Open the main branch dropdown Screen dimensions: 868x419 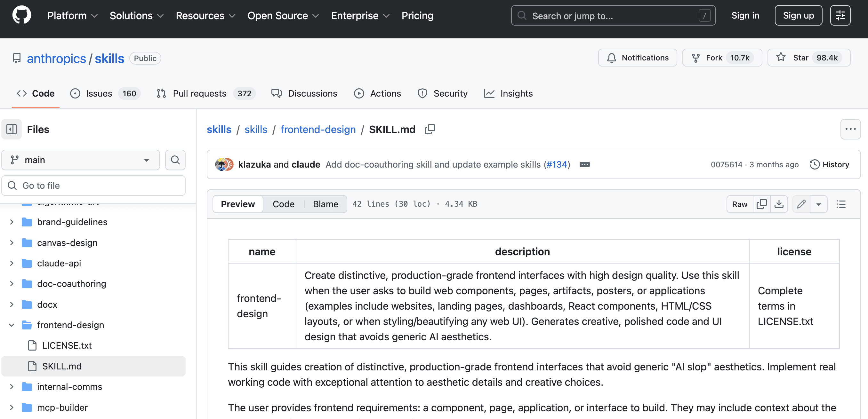[x=81, y=160]
